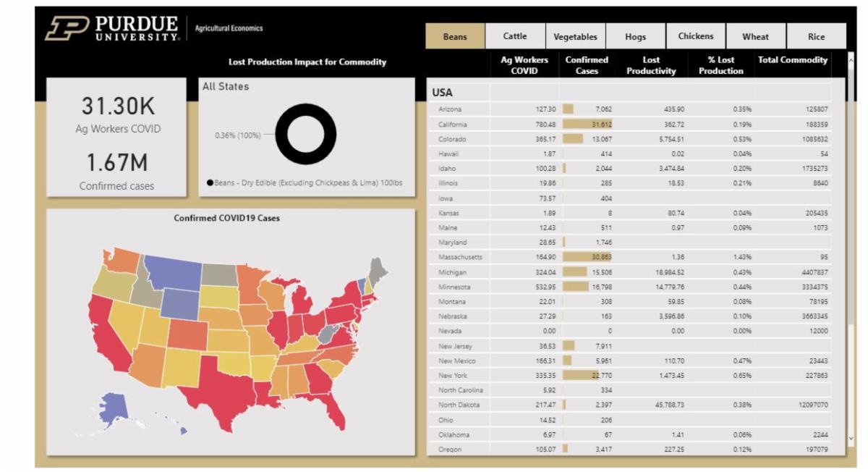Select the Hogs tab

point(636,36)
